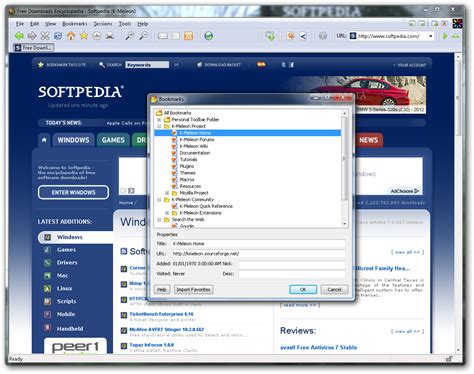
Task: Open the View menu
Action: click(50, 24)
